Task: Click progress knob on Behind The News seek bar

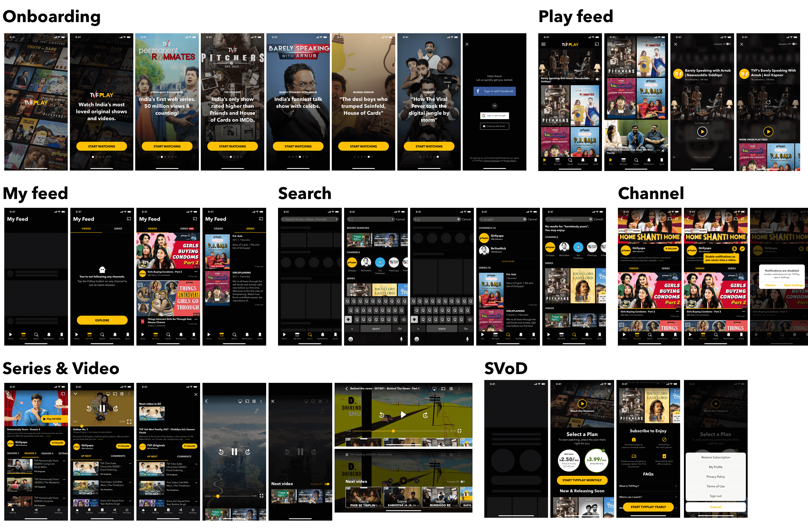Action: [393, 431]
